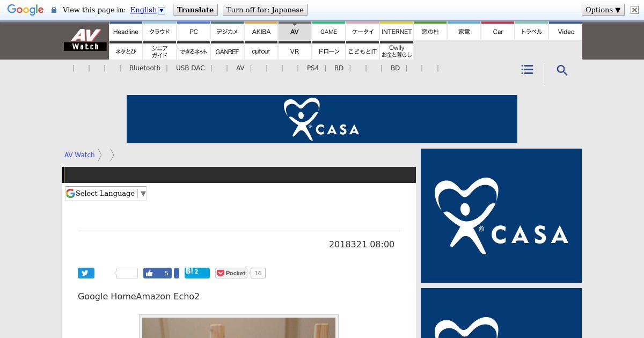Close the Google translate bar
The width and height of the screenshot is (644, 338).
pyautogui.click(x=634, y=10)
